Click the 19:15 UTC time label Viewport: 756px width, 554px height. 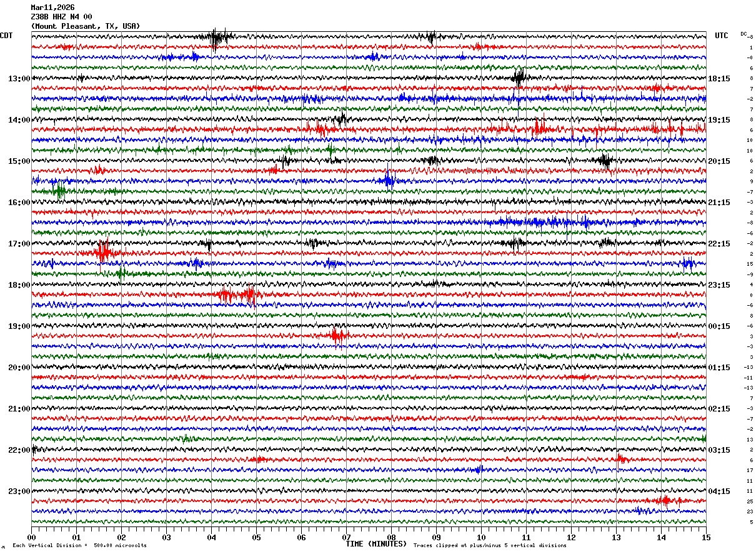click(x=719, y=120)
